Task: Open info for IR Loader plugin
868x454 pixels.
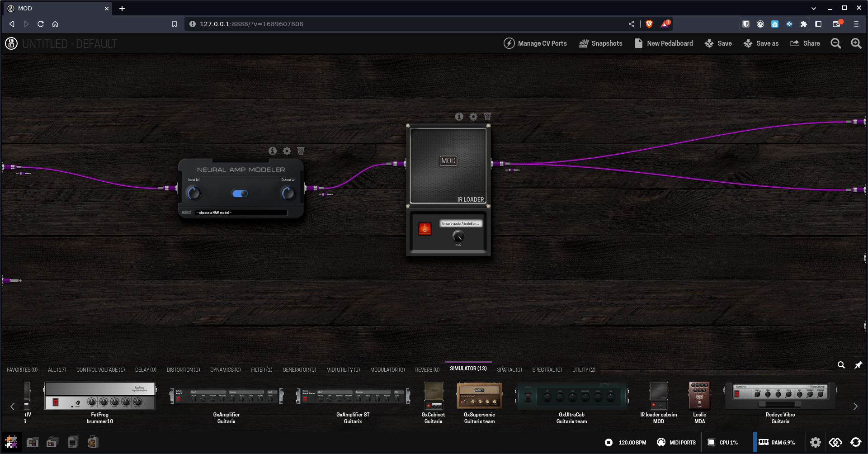Action: [x=459, y=117]
